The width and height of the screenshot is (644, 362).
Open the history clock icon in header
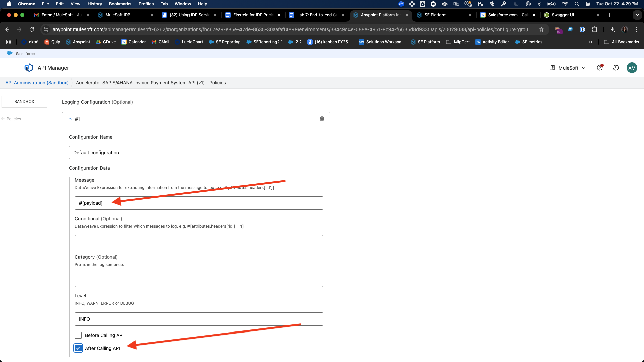pos(616,68)
